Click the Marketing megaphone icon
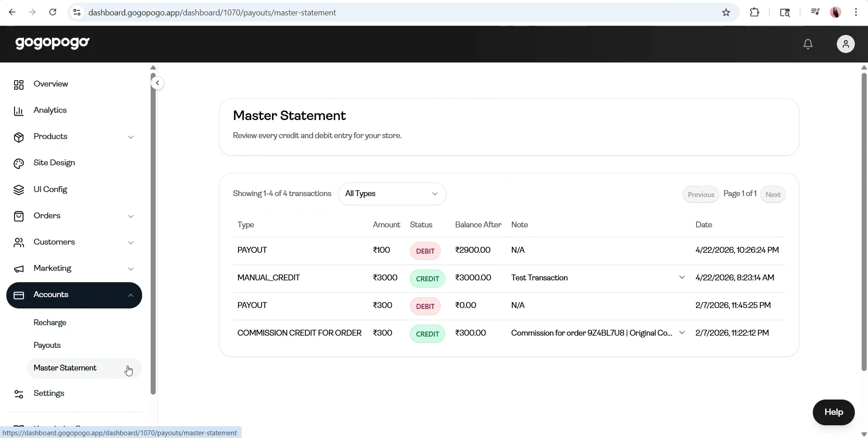The height and width of the screenshot is (438, 868). pos(19,269)
